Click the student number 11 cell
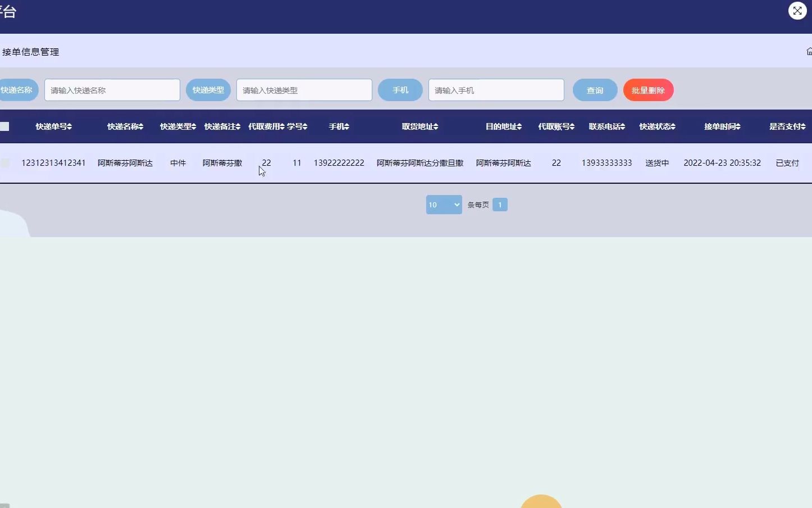 click(x=297, y=163)
